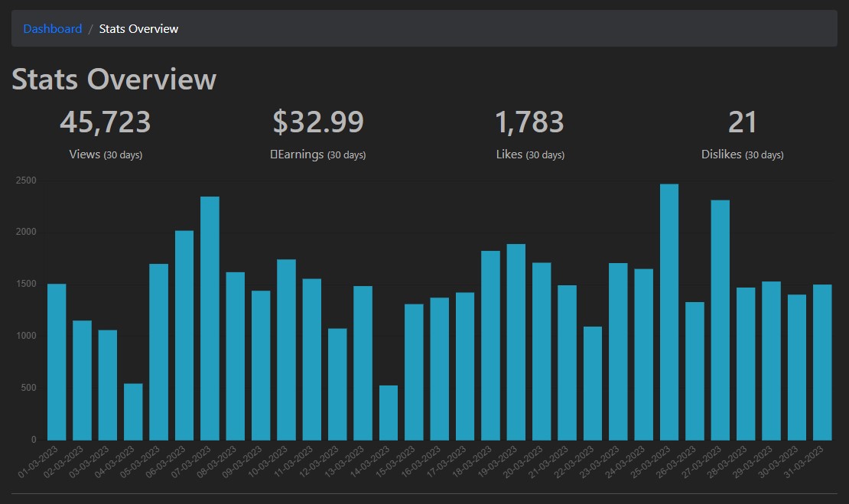Select the $32.99 Earnings stat
Image resolution: width=849 pixels, height=504 pixels.
318,134
